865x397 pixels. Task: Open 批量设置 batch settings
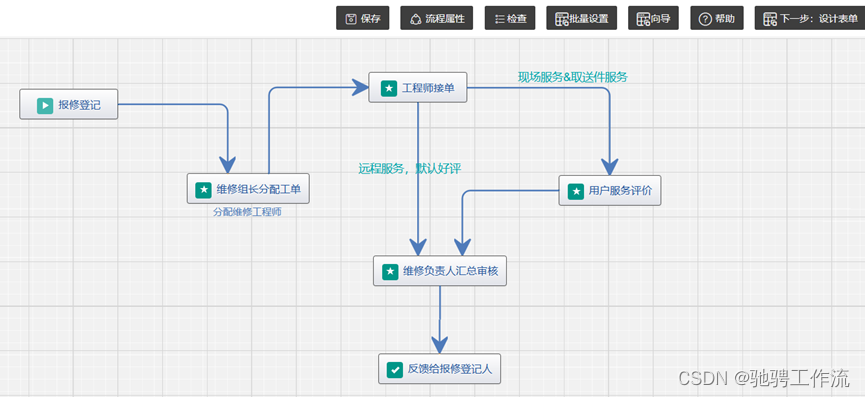click(581, 18)
